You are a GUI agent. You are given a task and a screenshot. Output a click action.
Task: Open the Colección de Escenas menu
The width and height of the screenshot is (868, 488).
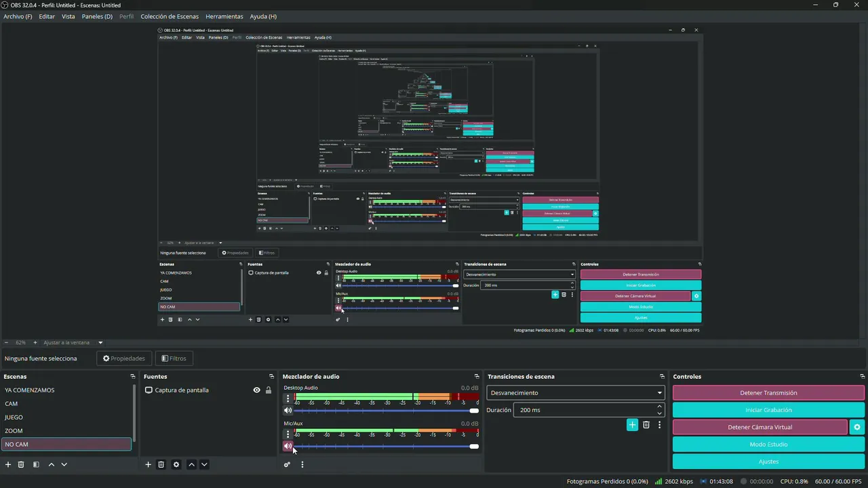click(170, 16)
